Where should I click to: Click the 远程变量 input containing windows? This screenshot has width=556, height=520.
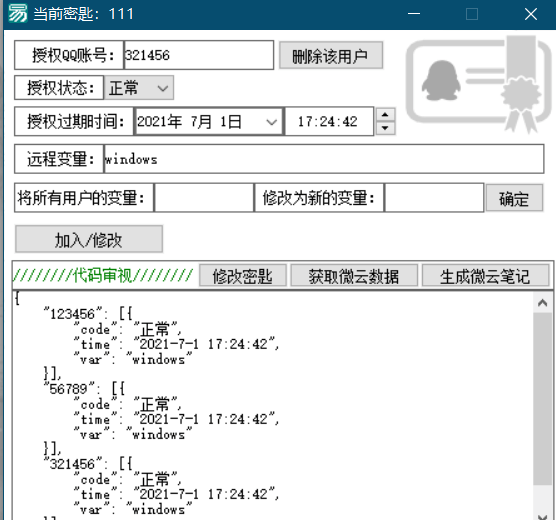[324, 159]
